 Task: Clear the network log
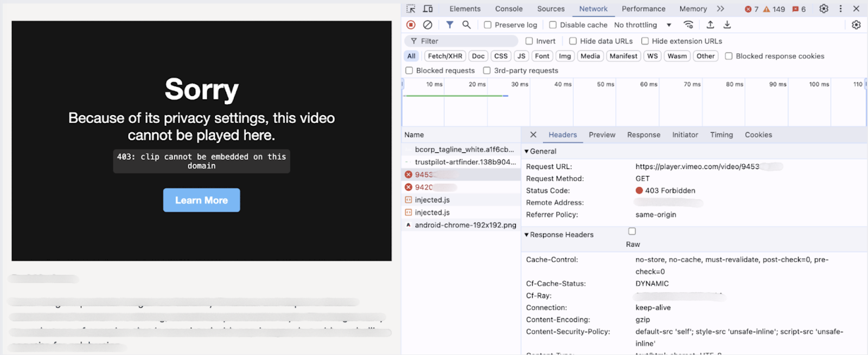[427, 25]
